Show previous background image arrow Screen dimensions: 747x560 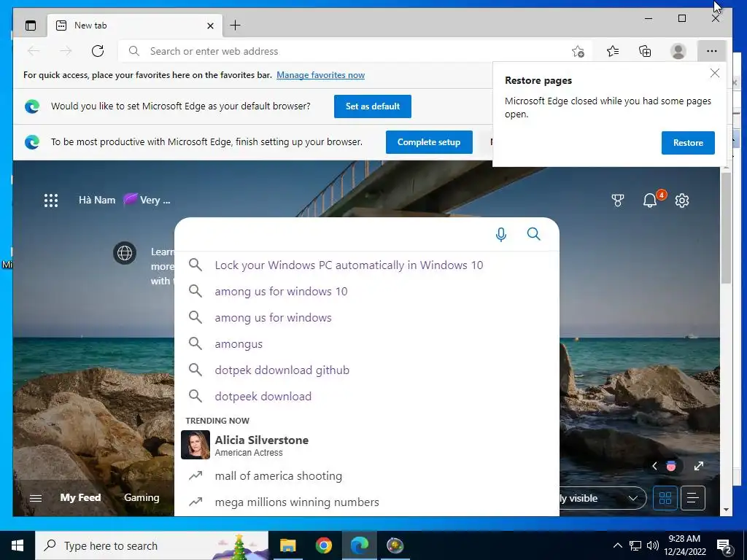[x=654, y=466]
